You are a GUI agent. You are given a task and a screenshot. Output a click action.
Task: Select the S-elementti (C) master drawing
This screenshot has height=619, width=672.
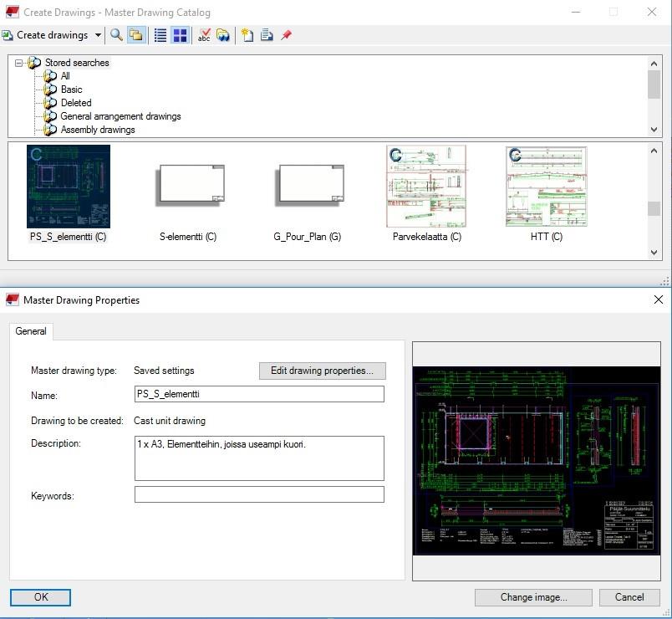pyautogui.click(x=190, y=186)
